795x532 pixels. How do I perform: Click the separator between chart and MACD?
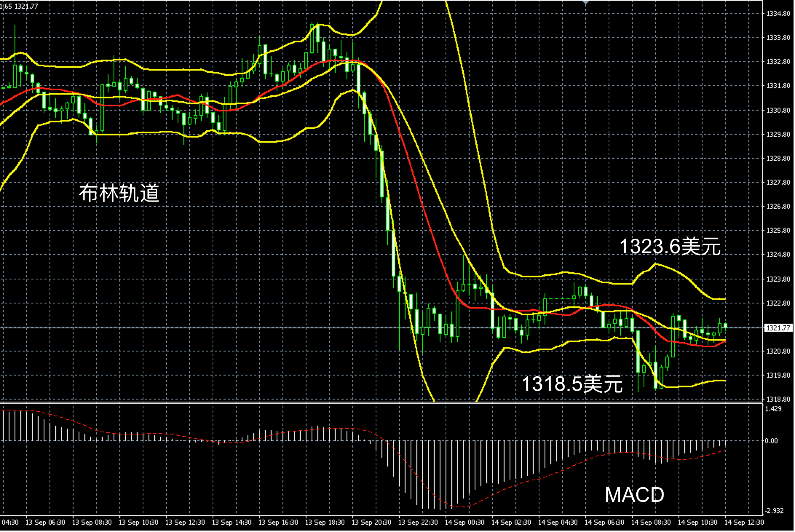point(364,403)
